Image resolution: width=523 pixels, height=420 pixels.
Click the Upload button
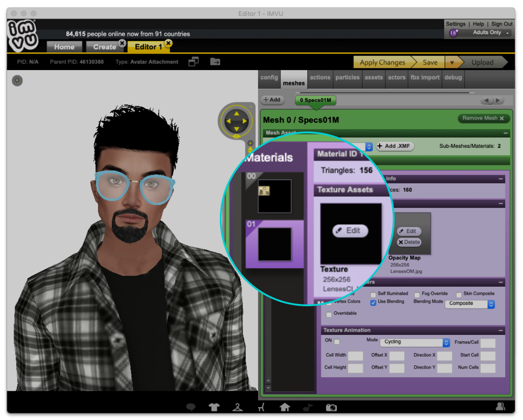pyautogui.click(x=482, y=62)
